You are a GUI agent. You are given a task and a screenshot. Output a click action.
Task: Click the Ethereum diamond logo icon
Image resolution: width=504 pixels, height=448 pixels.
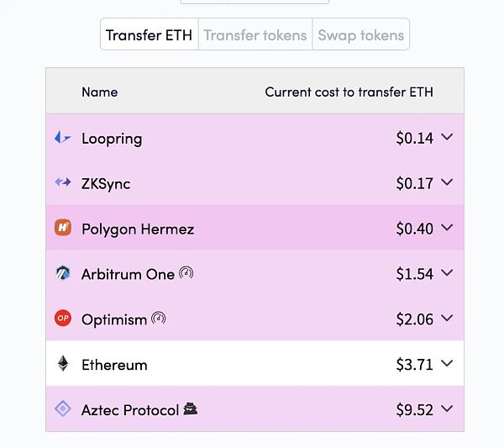click(62, 364)
